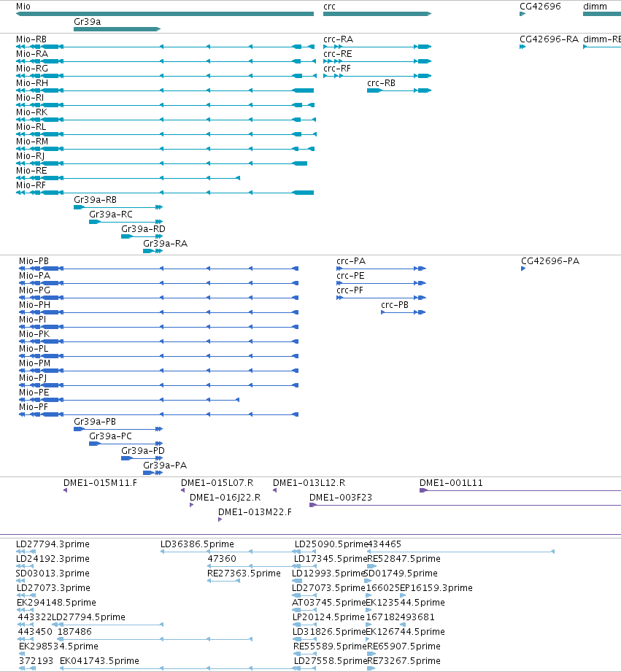Viewport: 621px width, 672px height.
Task: Select protein Mio-PH
Action: coord(35,305)
